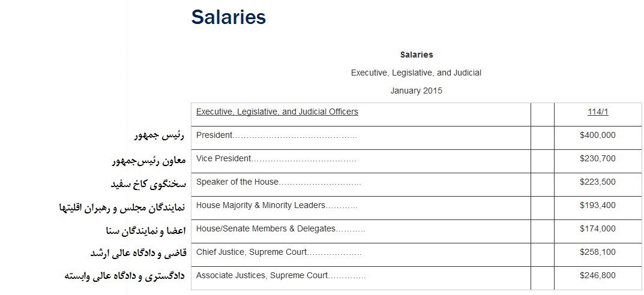Select the President row label
The height and width of the screenshot is (295, 644).
(x=214, y=136)
